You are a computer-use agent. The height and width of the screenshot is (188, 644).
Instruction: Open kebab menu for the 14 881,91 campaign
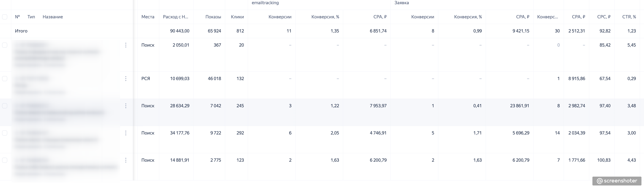pos(126,160)
